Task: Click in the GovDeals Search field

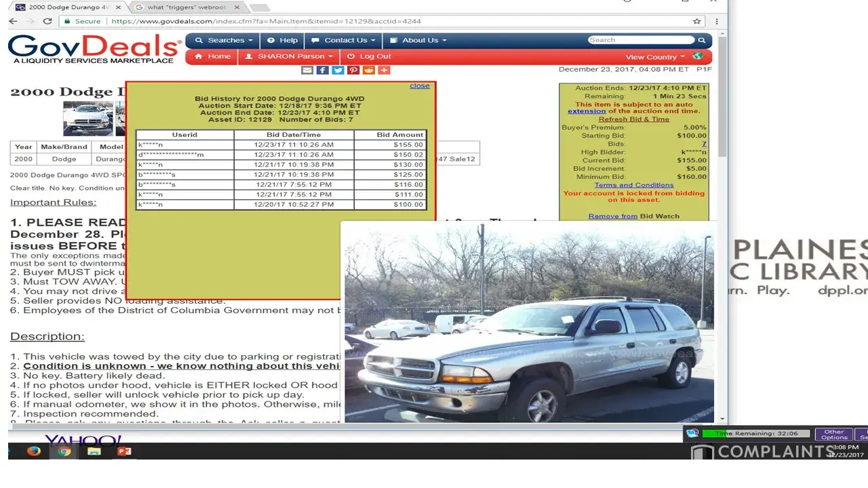Action: point(642,40)
